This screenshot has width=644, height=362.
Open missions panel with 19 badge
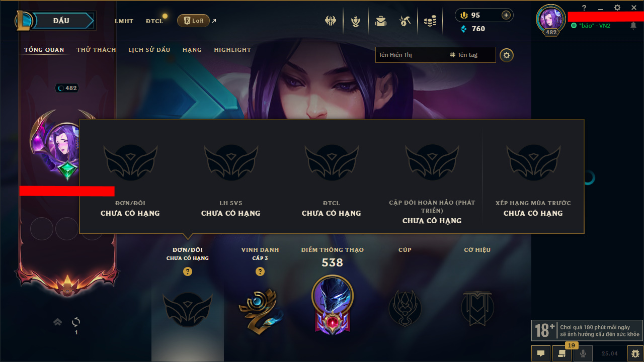pyautogui.click(x=561, y=353)
